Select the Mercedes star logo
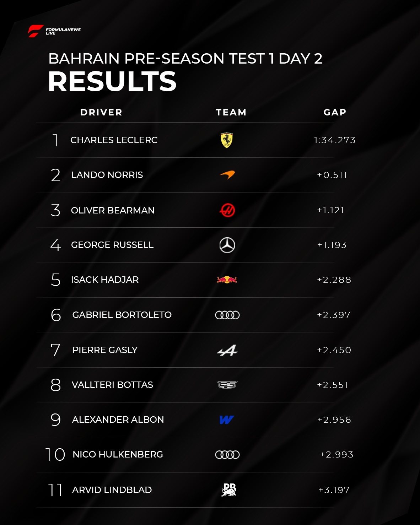Screen dimensions: 420x525 coord(227,245)
